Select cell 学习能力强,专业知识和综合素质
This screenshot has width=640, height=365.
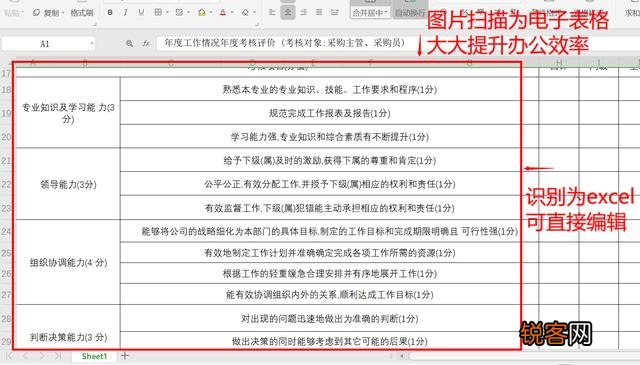pos(320,137)
